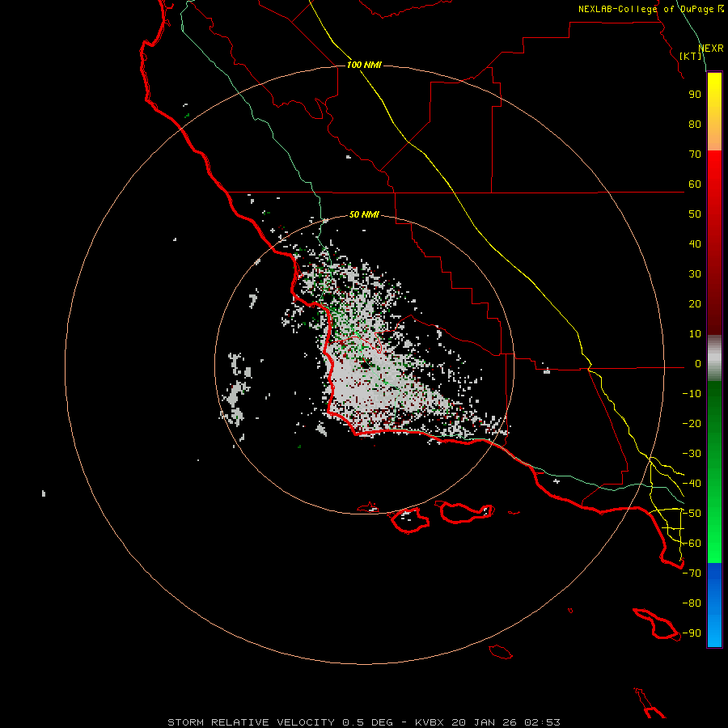Click the 70 value on the velocity scale
The width and height of the screenshot is (728, 728).
coord(695,154)
